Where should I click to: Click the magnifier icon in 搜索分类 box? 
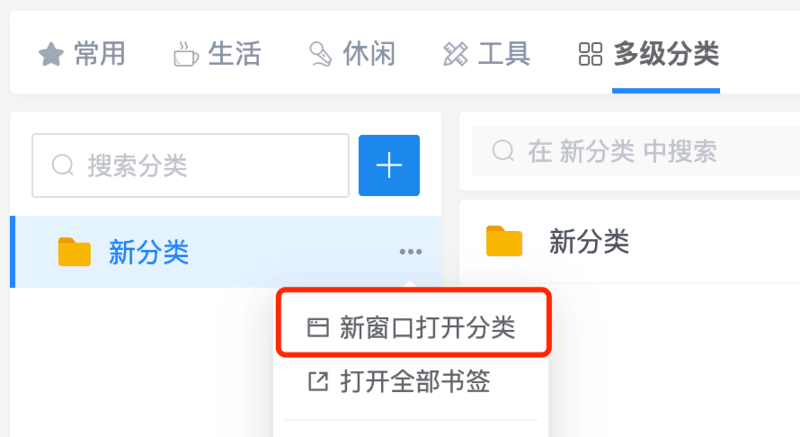[x=63, y=165]
